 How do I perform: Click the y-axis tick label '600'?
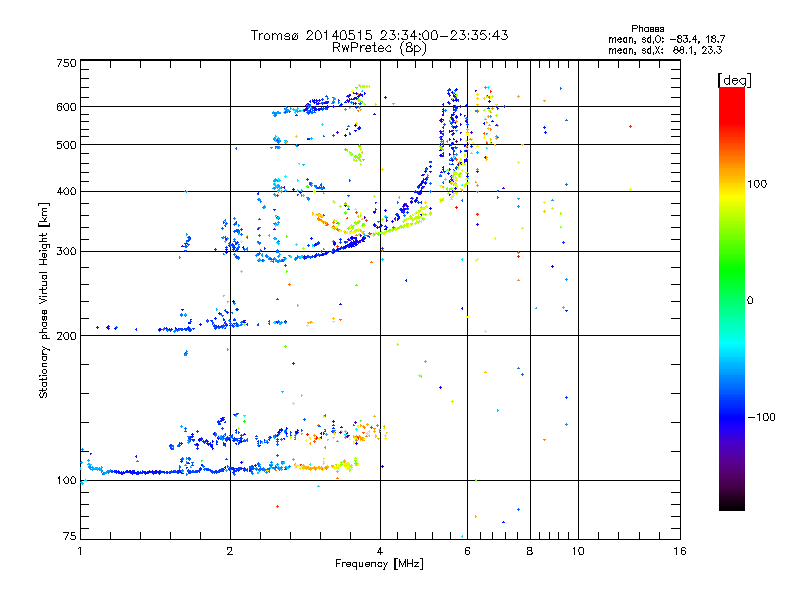pos(67,107)
